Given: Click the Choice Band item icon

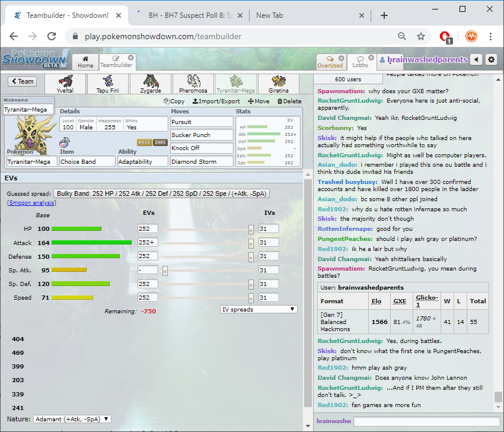Looking at the screenshot, I should (65, 142).
